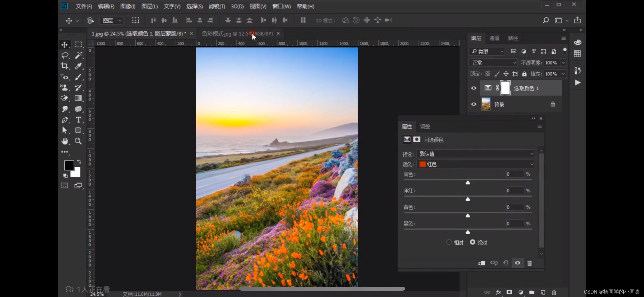
Task: Select the Hand tool
Action: (65, 141)
